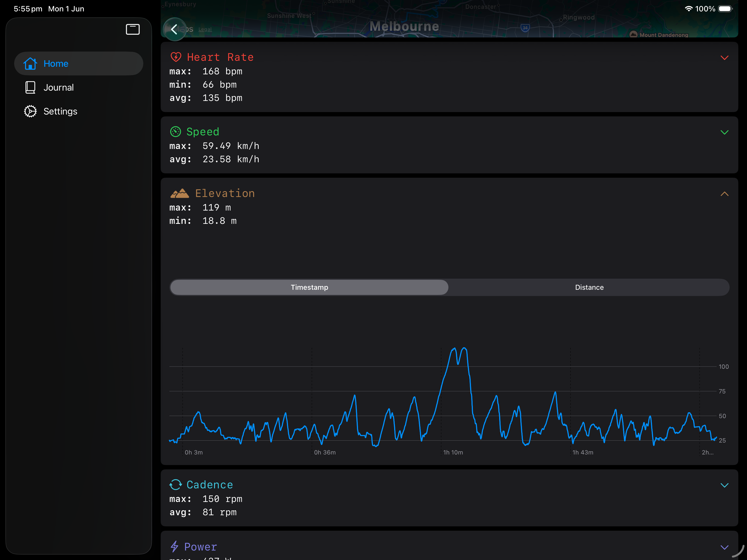Toggle the sidebar panel icon
747x560 pixels.
133,29
